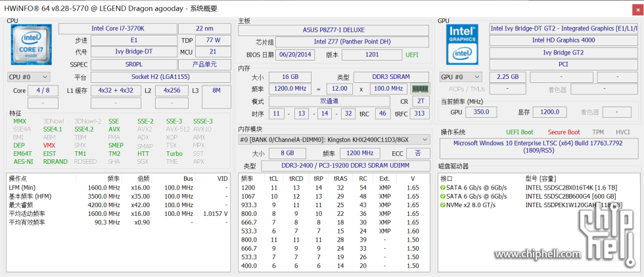
Task: Click the UEFI Boot indicator
Action: [519, 132]
